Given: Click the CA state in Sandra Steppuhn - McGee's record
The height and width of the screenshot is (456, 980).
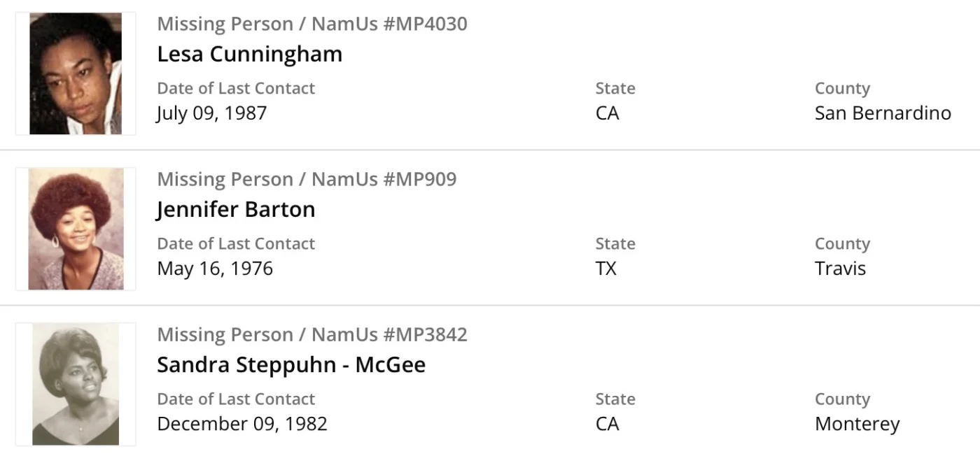Looking at the screenshot, I should pos(607,424).
